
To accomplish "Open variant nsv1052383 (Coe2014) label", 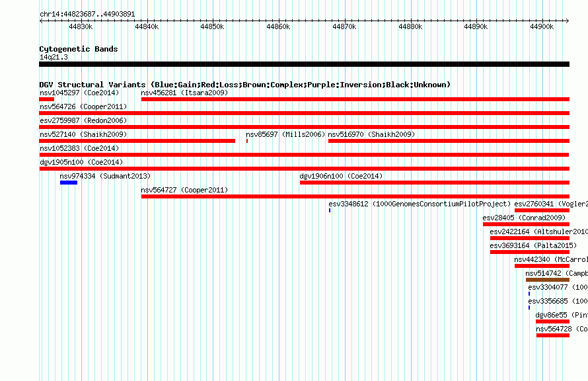I will pyautogui.click(x=79, y=148).
